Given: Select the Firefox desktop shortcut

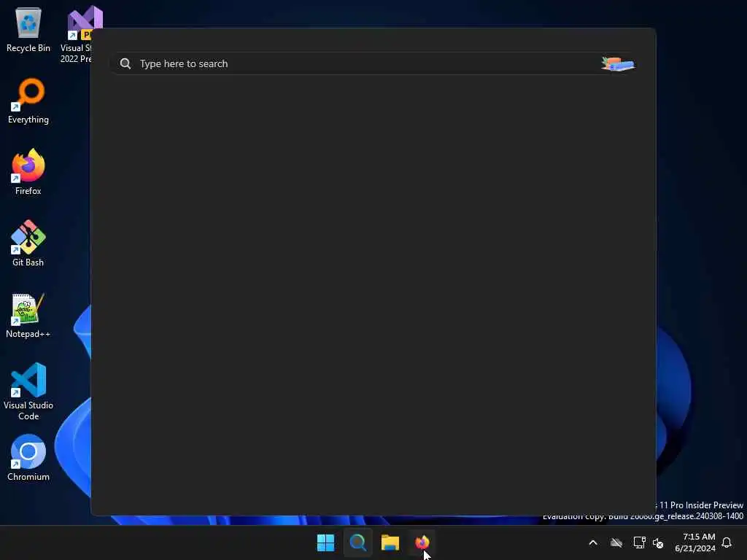Looking at the screenshot, I should pyautogui.click(x=28, y=172).
